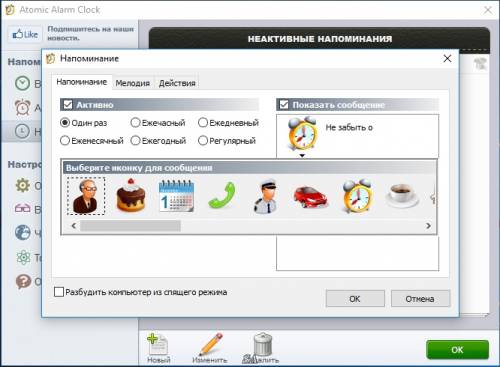The height and width of the screenshot is (367, 500).
Task: Click the Новый add reminder icon
Action: pyautogui.click(x=157, y=344)
